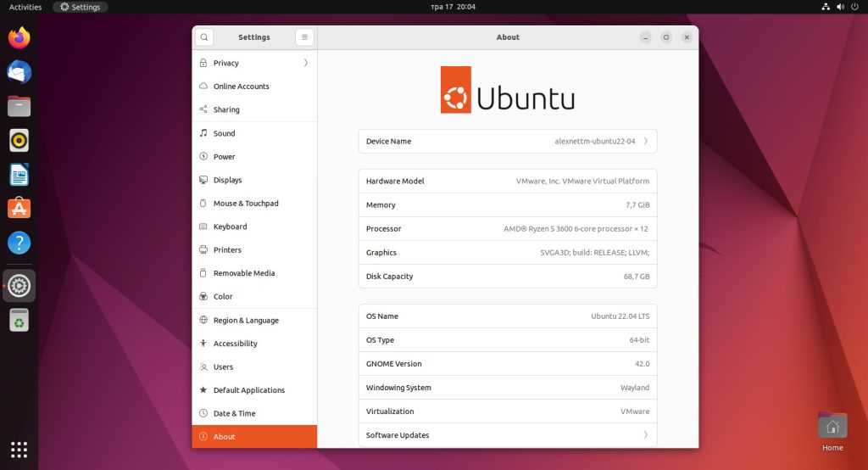Click the Disk Capacity 68,7 GB value
The height and width of the screenshot is (470, 868).
637,277
